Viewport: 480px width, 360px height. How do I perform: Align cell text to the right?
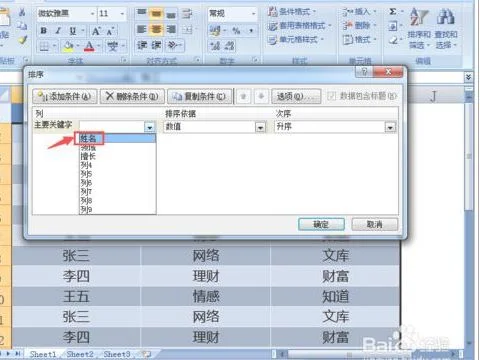[171, 29]
